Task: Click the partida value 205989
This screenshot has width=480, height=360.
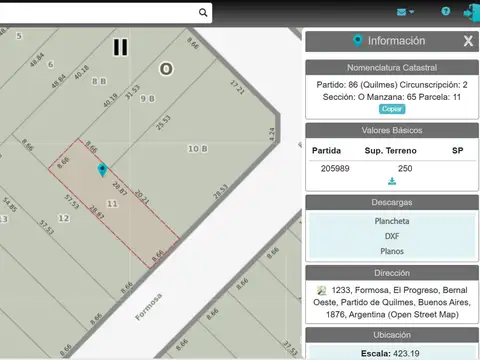Action: coord(335,168)
